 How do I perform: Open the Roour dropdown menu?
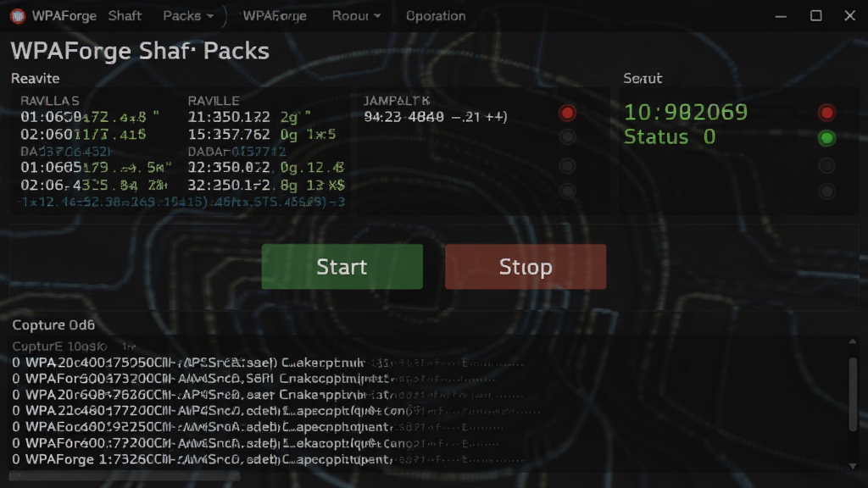(x=357, y=16)
